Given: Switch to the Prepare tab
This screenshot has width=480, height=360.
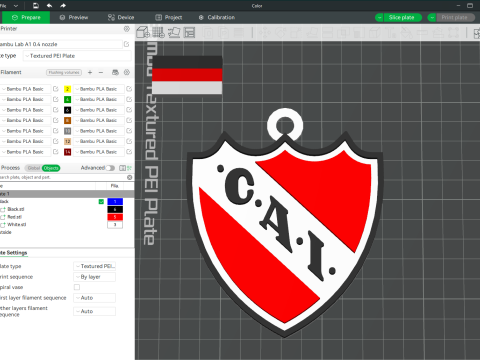Looking at the screenshot, I should [x=26, y=17].
